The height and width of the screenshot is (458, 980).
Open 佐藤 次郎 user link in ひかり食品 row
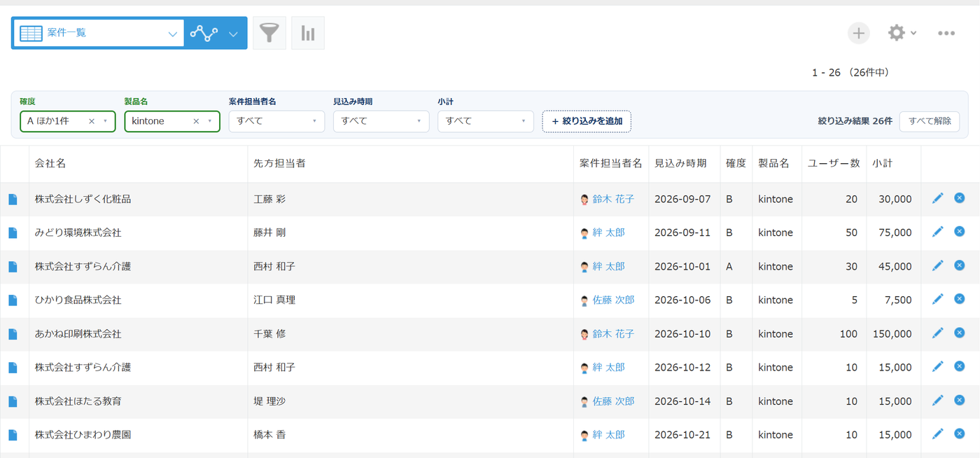[613, 300]
